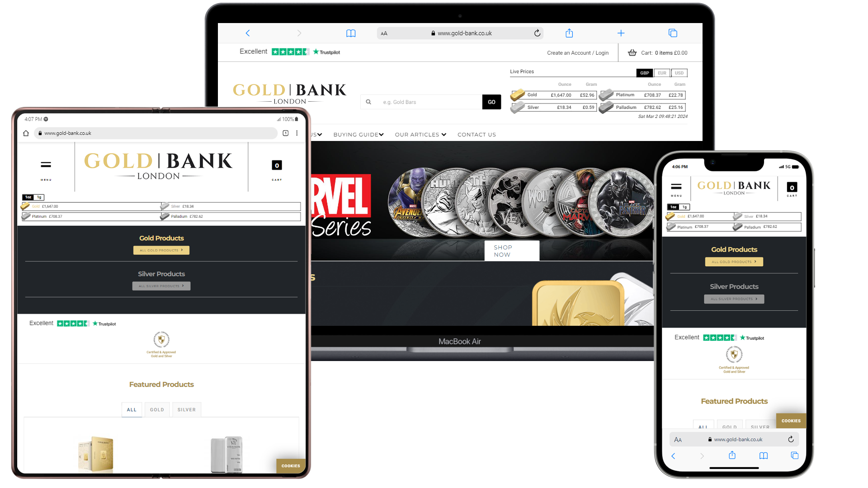Select EUR currency dropdown option
The height and width of the screenshot is (488, 868).
pos(662,73)
